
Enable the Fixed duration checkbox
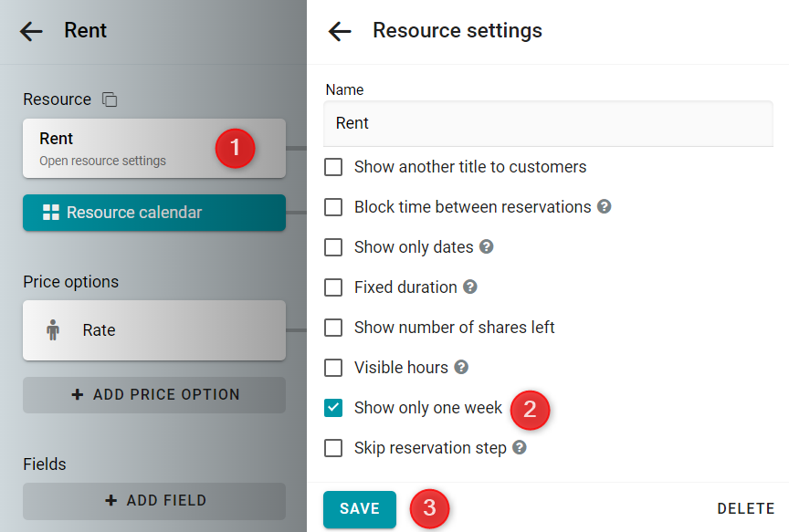(333, 287)
